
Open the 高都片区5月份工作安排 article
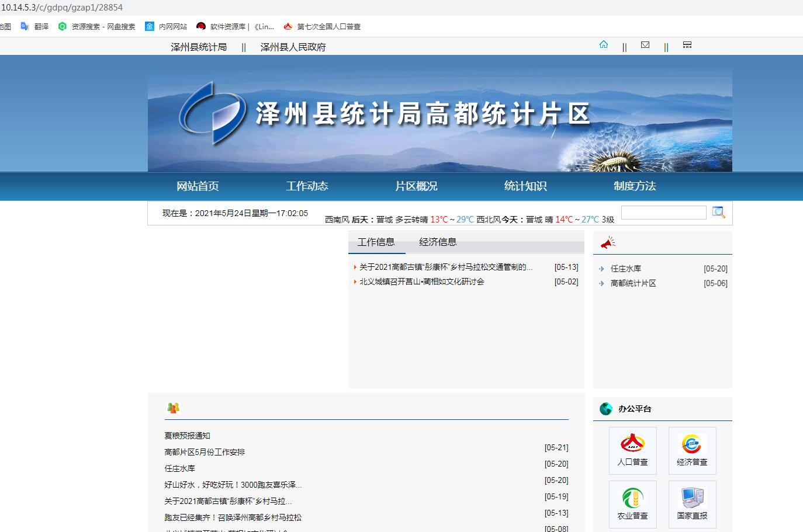click(x=205, y=452)
